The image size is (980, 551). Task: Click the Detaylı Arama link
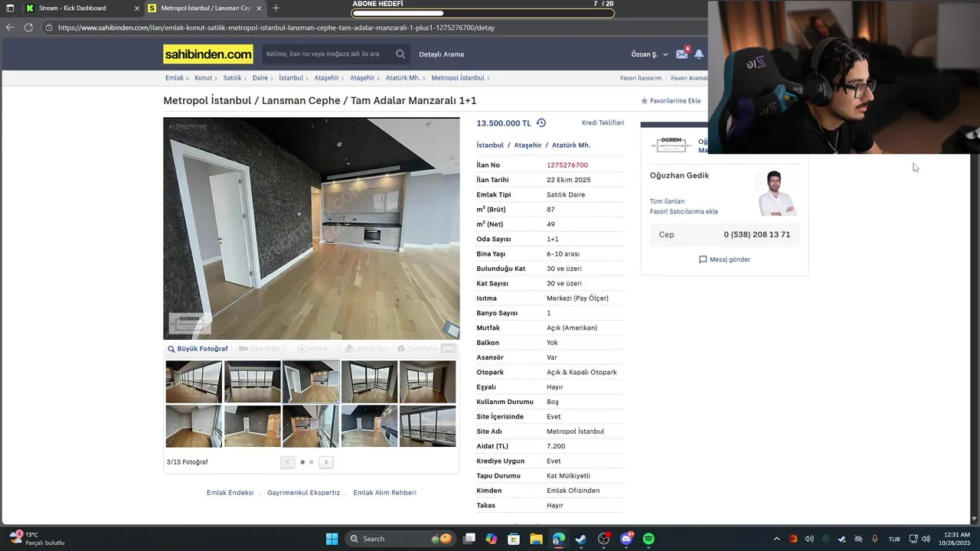tap(442, 54)
